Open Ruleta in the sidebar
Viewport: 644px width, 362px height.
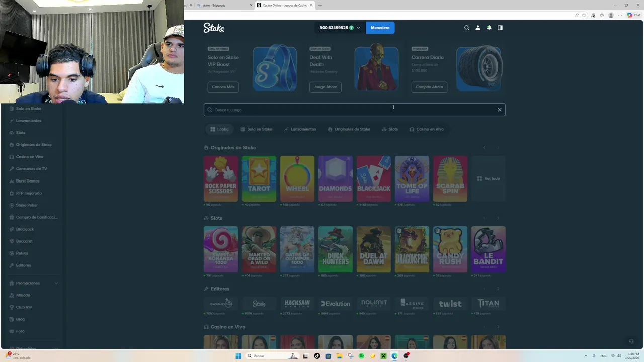(22, 253)
